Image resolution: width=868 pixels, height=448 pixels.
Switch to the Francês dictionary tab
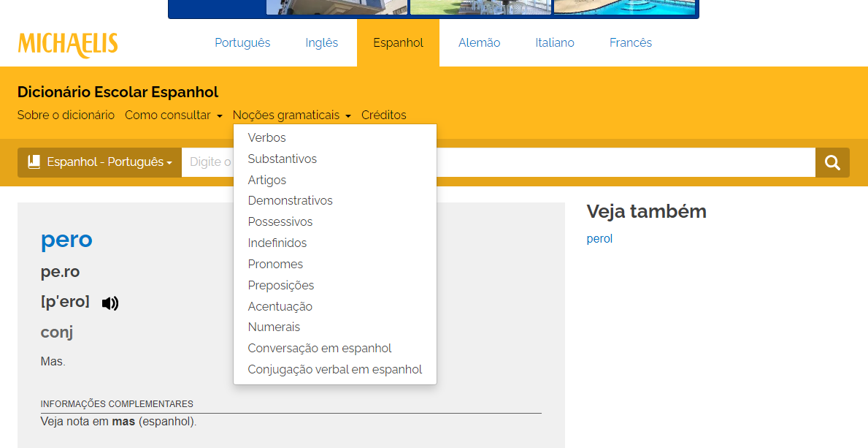click(631, 42)
